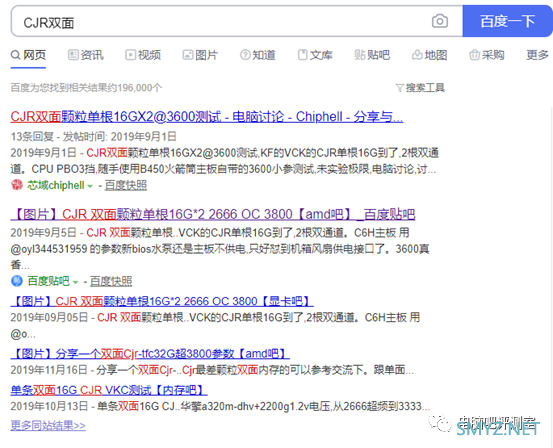The image size is (553, 448).
Task: Open the Chiphell CJR双面颗粒单根16GX2@3600测试 result
Action: [207, 117]
